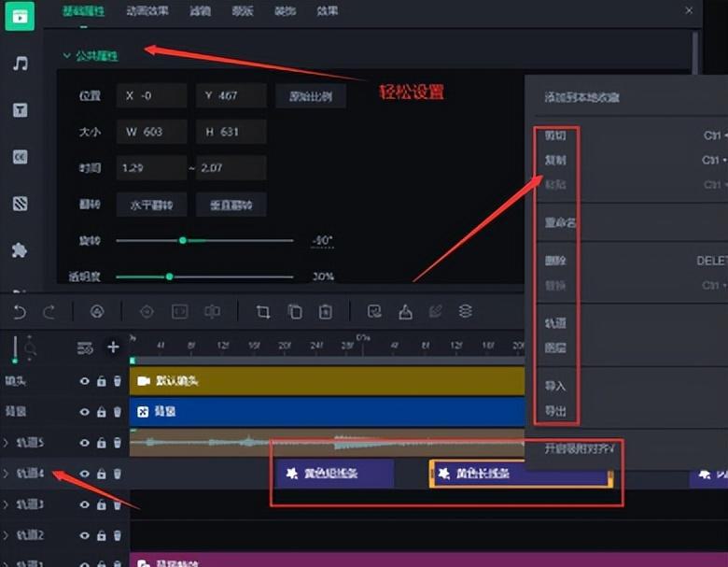The height and width of the screenshot is (567, 728).
Task: Click the 透明度 opacity slider handle
Action: pos(170,276)
